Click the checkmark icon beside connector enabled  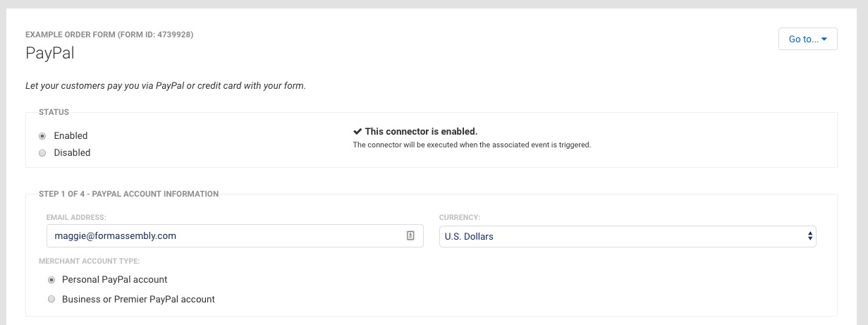(357, 132)
